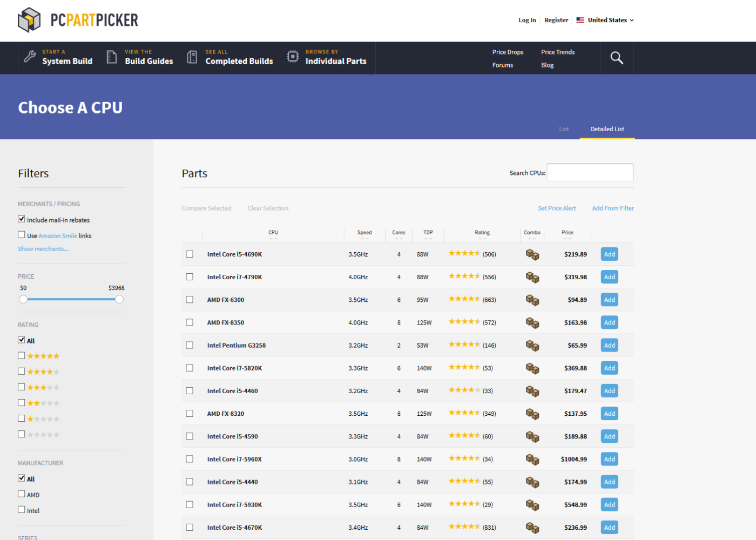756x540 pixels.
Task: Expand the Show merchants list
Action: (x=43, y=249)
